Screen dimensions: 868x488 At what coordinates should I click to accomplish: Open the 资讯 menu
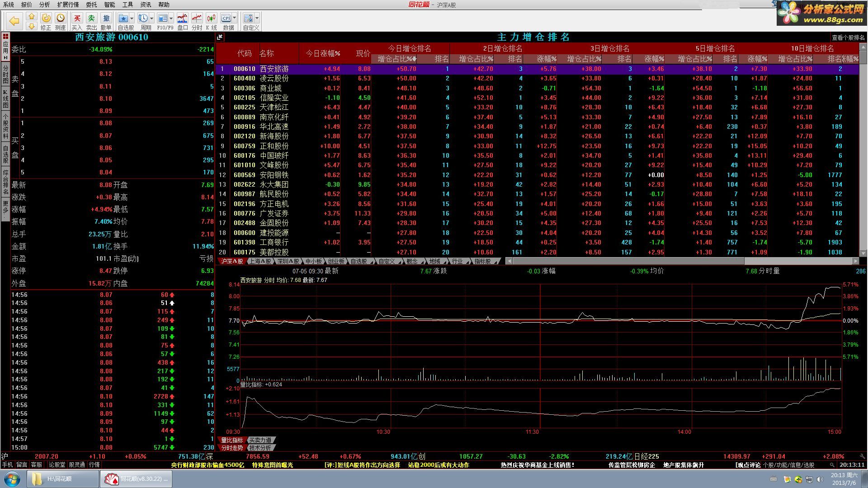click(146, 5)
